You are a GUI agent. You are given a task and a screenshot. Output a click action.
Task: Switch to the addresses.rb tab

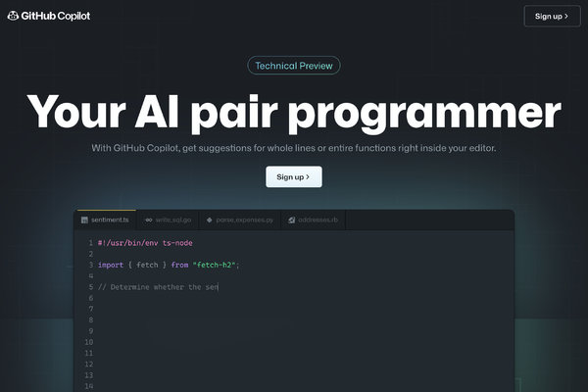[x=314, y=220]
